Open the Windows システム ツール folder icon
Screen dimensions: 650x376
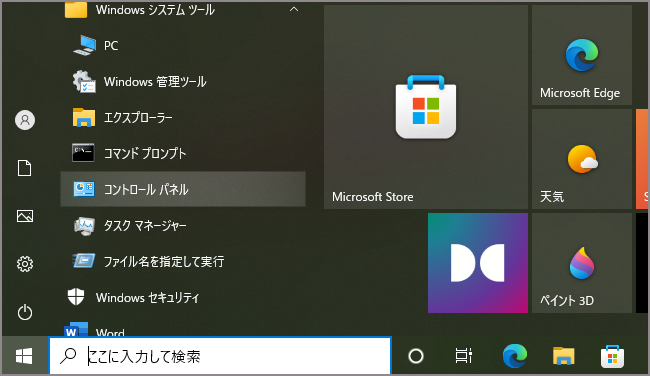76,10
